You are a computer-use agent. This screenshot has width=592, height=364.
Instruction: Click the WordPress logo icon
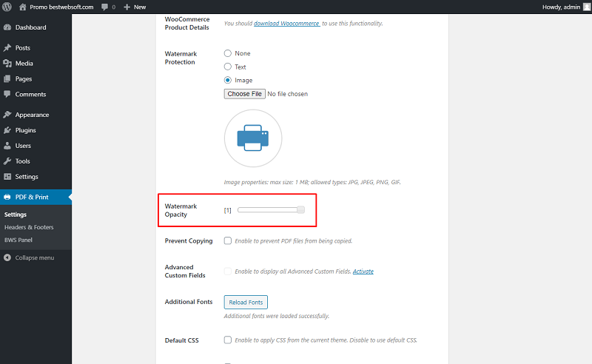point(7,7)
